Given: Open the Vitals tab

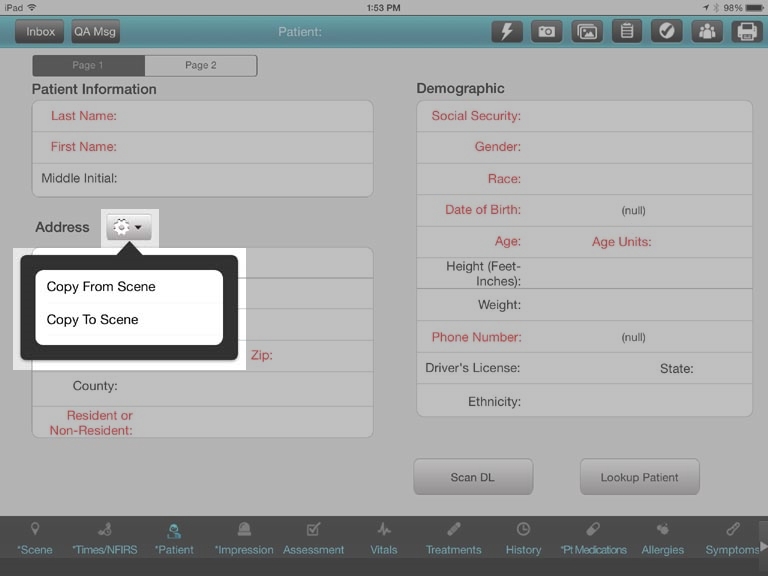Looking at the screenshot, I should tap(384, 538).
